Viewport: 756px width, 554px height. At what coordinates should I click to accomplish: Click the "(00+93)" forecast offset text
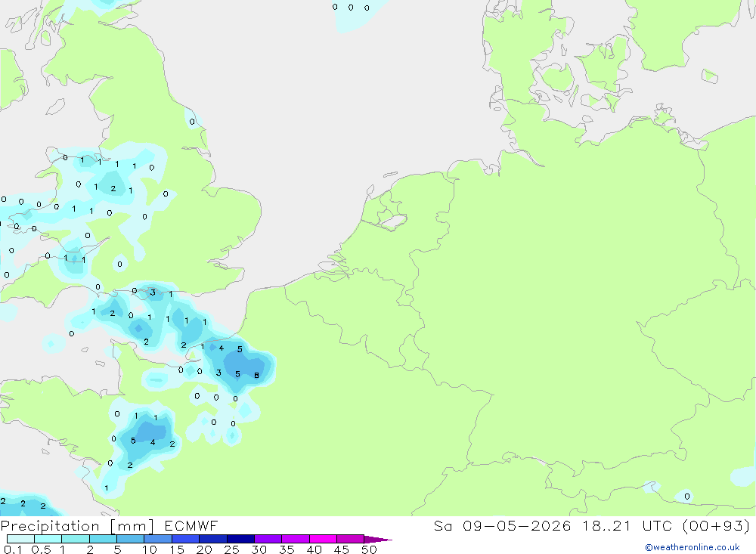point(716,525)
